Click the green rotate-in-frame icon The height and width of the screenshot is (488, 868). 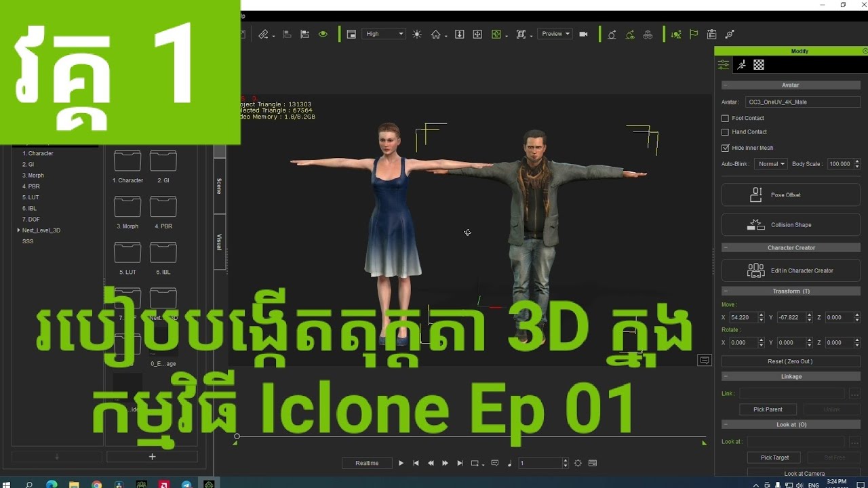click(x=497, y=34)
